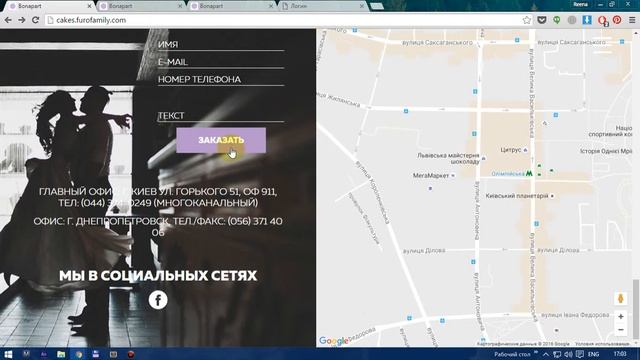The width and height of the screenshot is (640, 360).
Task: Focus the ТЕКСТ message field
Action: [221, 116]
